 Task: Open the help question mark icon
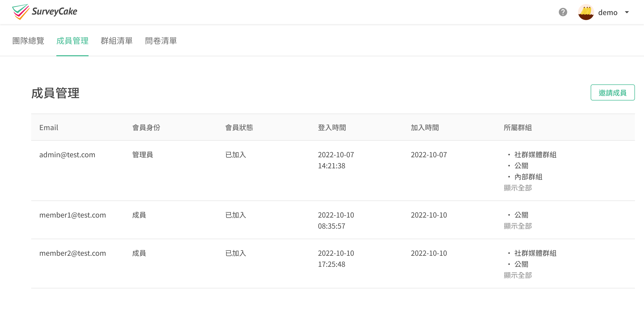tap(563, 12)
